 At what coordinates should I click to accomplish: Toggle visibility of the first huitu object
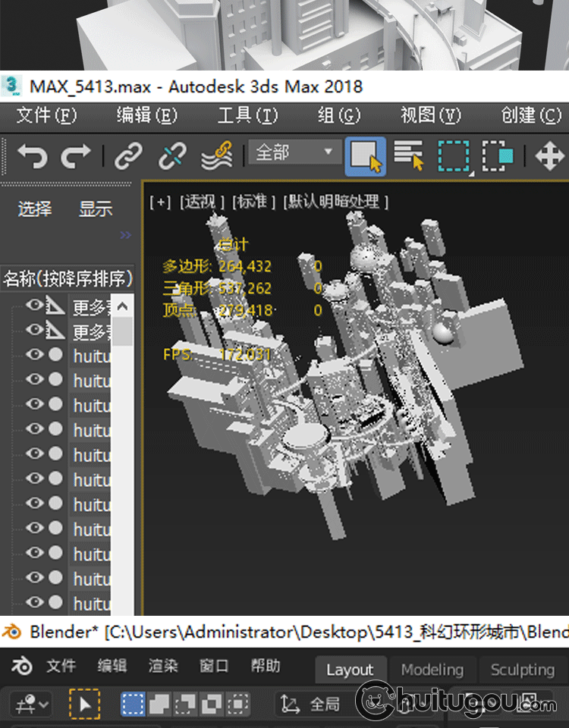[x=34, y=355]
